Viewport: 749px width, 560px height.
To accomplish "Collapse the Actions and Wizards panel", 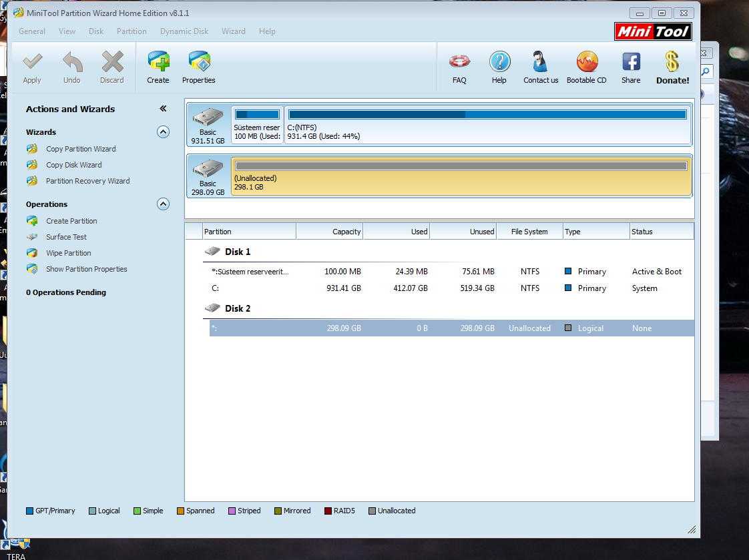I will (163, 109).
